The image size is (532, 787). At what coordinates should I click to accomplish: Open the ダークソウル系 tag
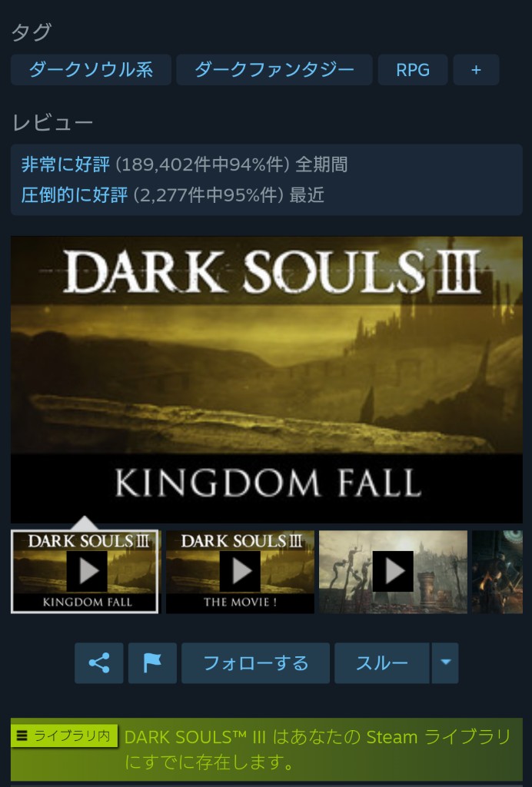click(x=91, y=70)
